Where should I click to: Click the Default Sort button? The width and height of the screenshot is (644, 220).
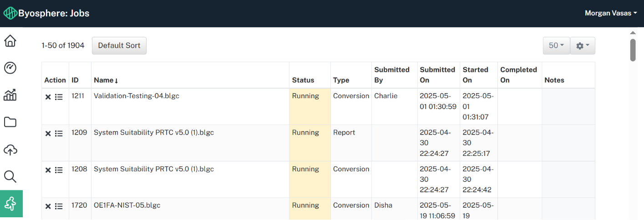[119, 45]
